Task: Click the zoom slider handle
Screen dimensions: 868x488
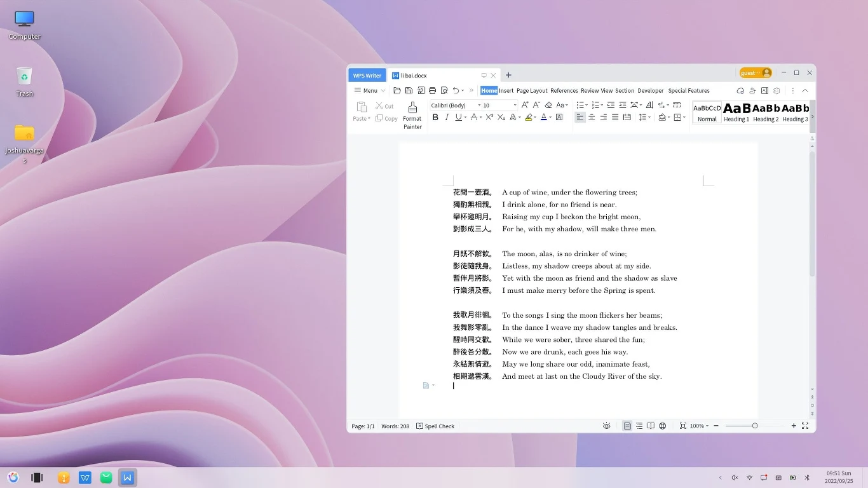Action: 755,426
